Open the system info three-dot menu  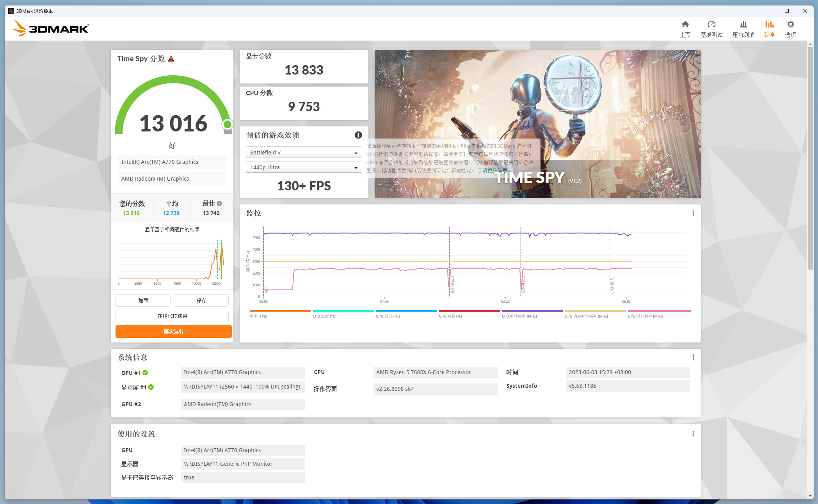pyautogui.click(x=693, y=357)
